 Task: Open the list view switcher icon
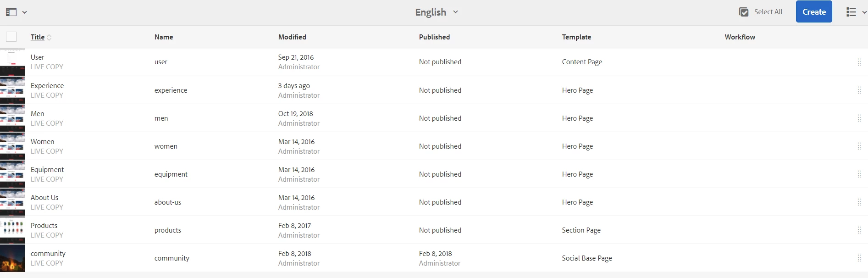(851, 12)
